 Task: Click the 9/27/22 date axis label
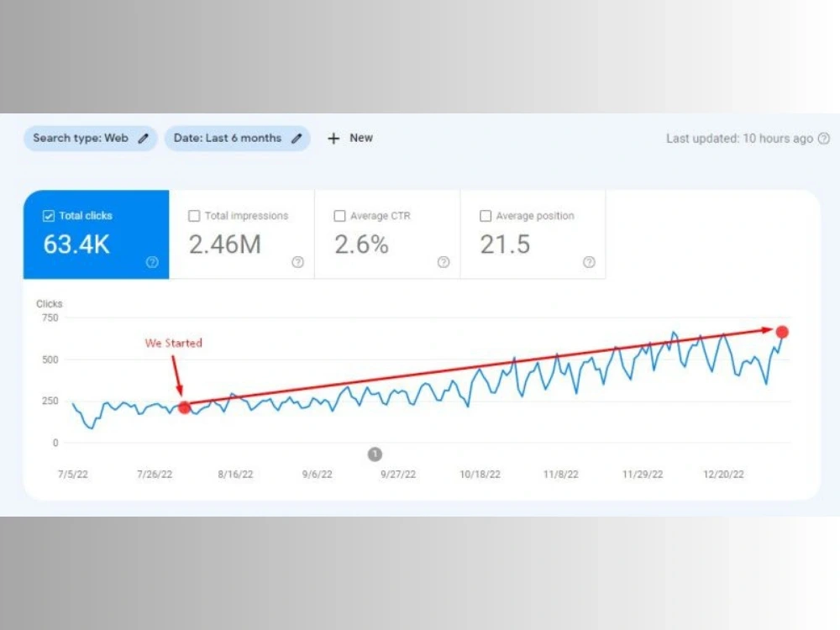pos(398,474)
